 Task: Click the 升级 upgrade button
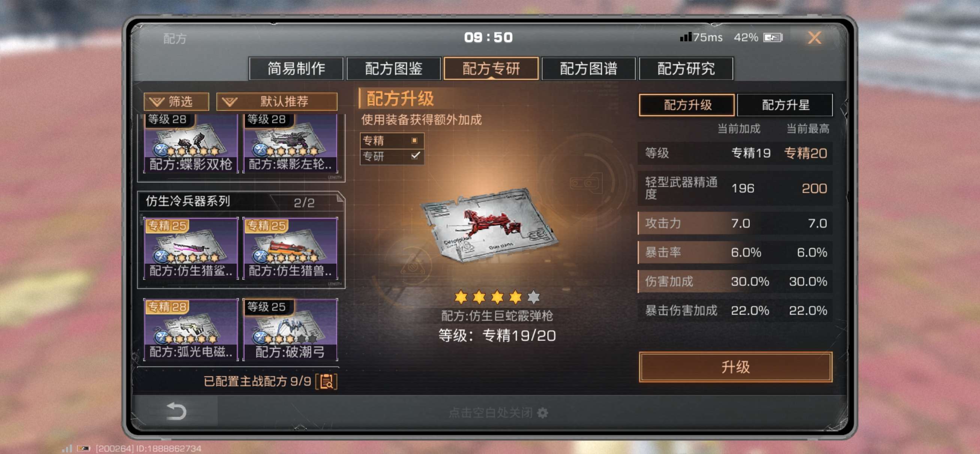[x=735, y=367]
